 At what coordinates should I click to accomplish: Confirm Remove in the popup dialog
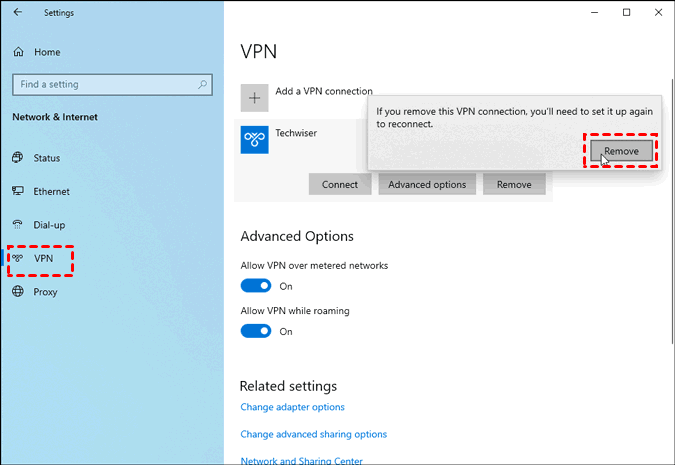pyautogui.click(x=621, y=150)
